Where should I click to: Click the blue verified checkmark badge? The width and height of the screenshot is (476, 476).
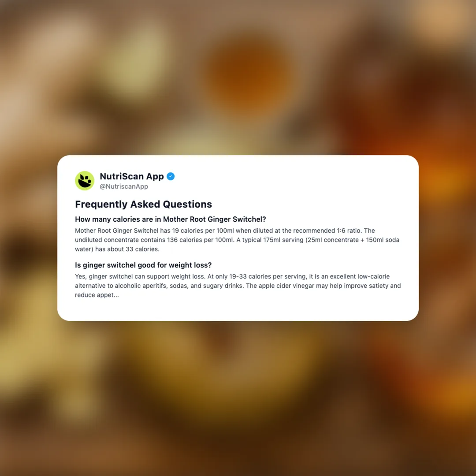(x=171, y=176)
